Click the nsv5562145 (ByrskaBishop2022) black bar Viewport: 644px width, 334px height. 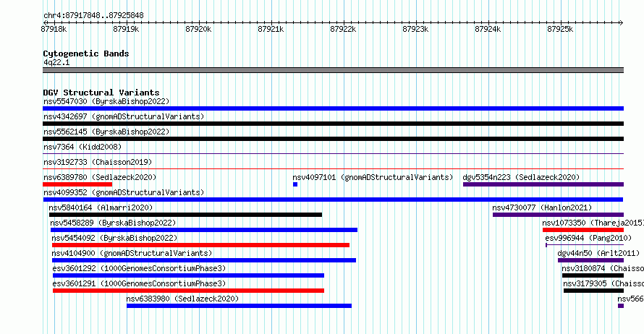[x=333, y=139]
